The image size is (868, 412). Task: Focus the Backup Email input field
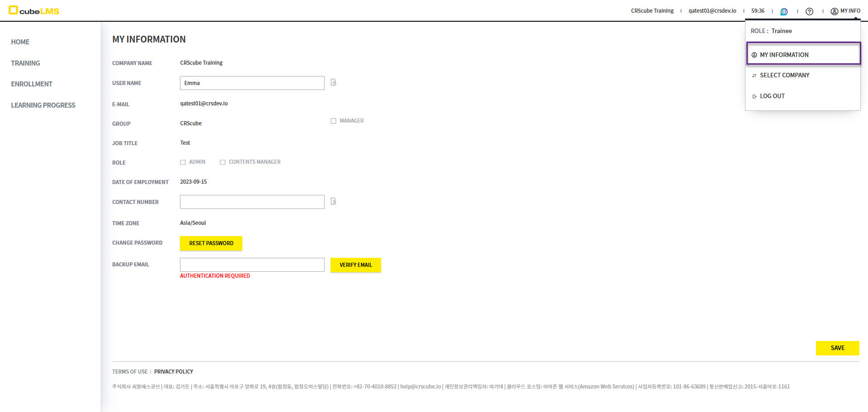click(x=252, y=265)
